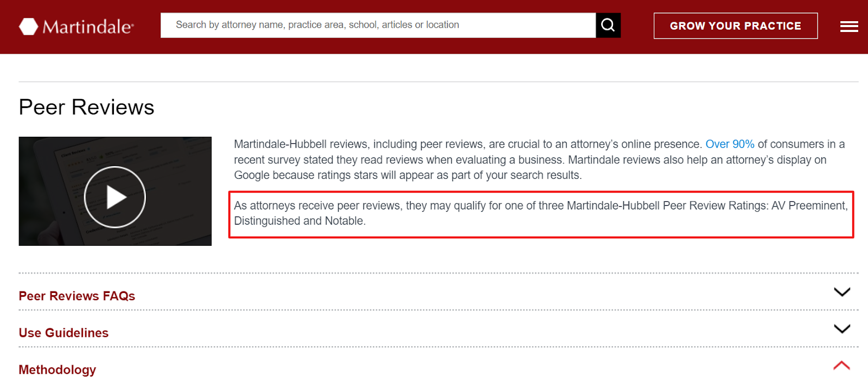
Task: Click the paragraph starting 'As attorneys receive'
Action: [541, 213]
